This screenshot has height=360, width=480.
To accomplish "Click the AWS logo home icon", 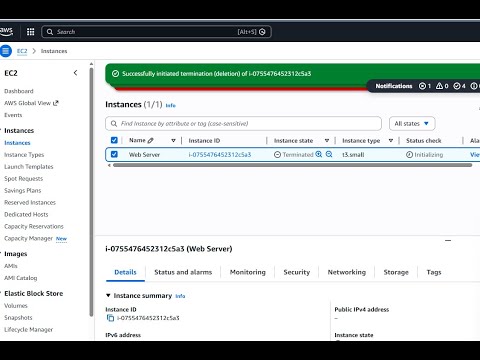I will (x=6, y=32).
